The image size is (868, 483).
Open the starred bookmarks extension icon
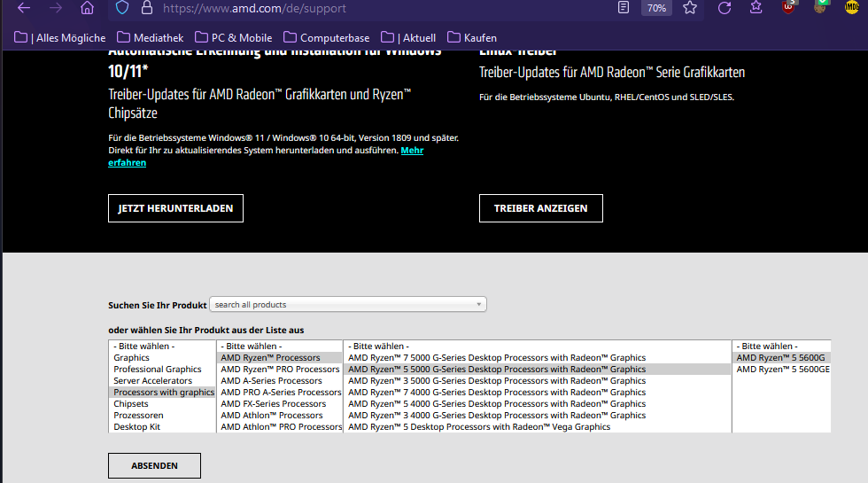(x=756, y=8)
